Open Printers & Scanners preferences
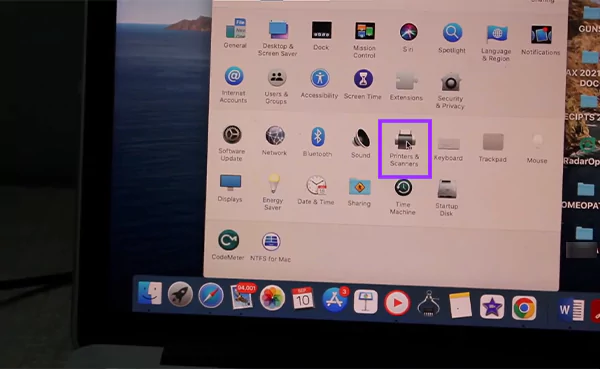Viewport: 600px width, 369px height. tap(404, 148)
